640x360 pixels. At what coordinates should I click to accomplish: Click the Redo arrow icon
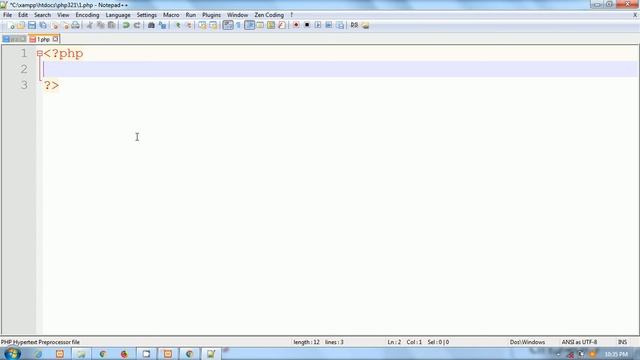click(x=137, y=25)
